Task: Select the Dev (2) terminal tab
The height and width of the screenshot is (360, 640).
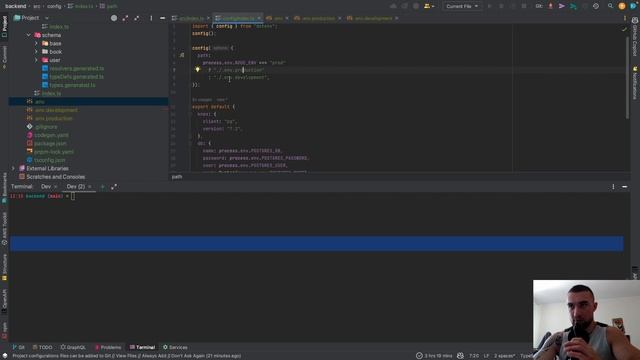Action: coord(76,187)
